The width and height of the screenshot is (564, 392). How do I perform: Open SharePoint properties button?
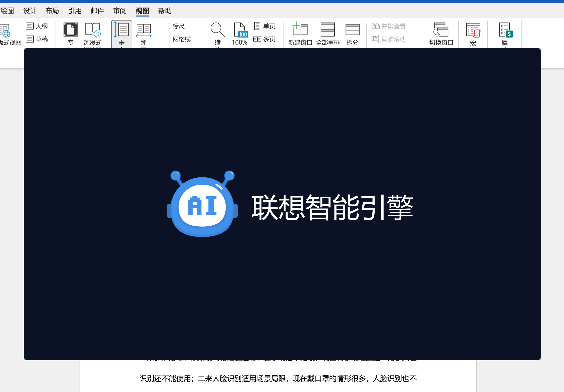tap(505, 34)
